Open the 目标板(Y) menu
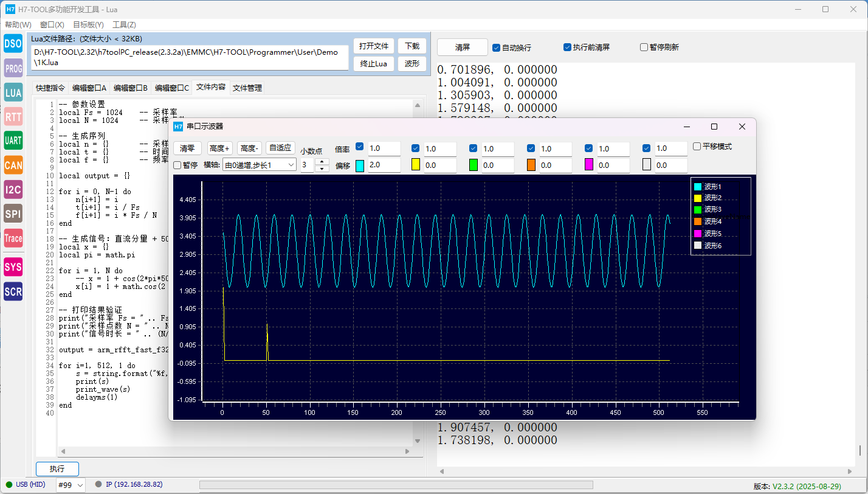 click(88, 25)
